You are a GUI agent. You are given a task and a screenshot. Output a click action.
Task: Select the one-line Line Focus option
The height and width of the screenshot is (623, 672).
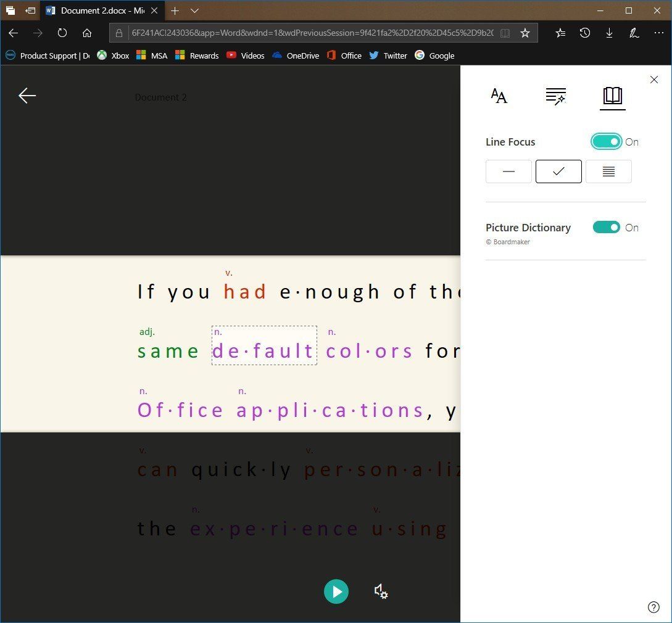pyautogui.click(x=508, y=171)
